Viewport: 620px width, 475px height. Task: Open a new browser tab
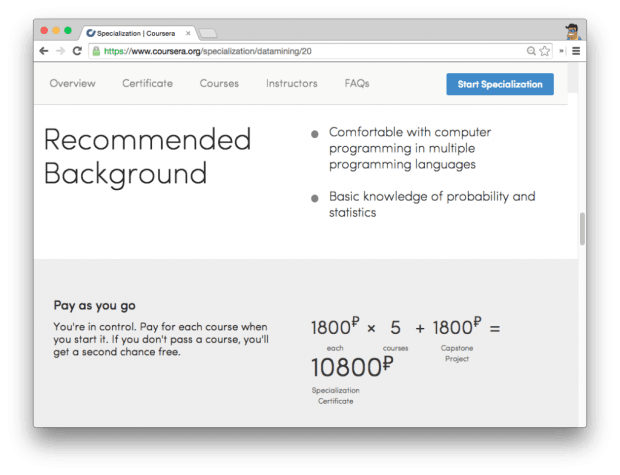208,32
